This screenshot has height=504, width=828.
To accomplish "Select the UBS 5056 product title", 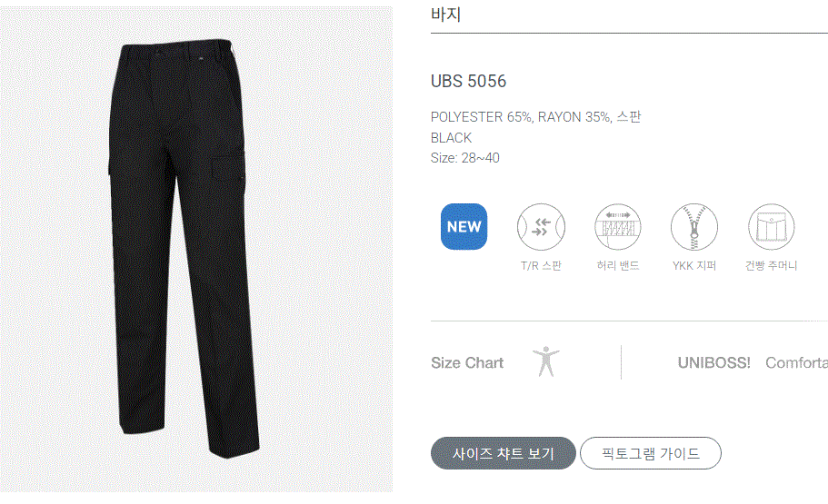I will click(x=468, y=81).
